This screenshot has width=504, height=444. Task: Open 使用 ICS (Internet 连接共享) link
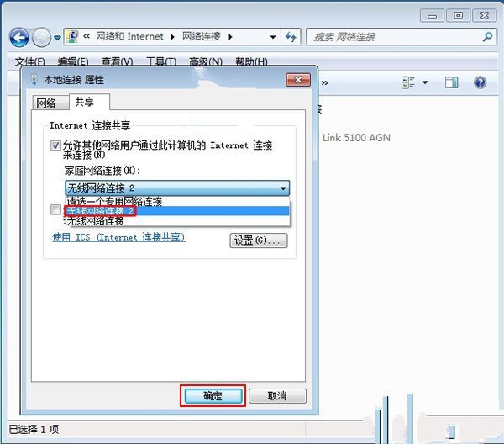pyautogui.click(x=118, y=237)
